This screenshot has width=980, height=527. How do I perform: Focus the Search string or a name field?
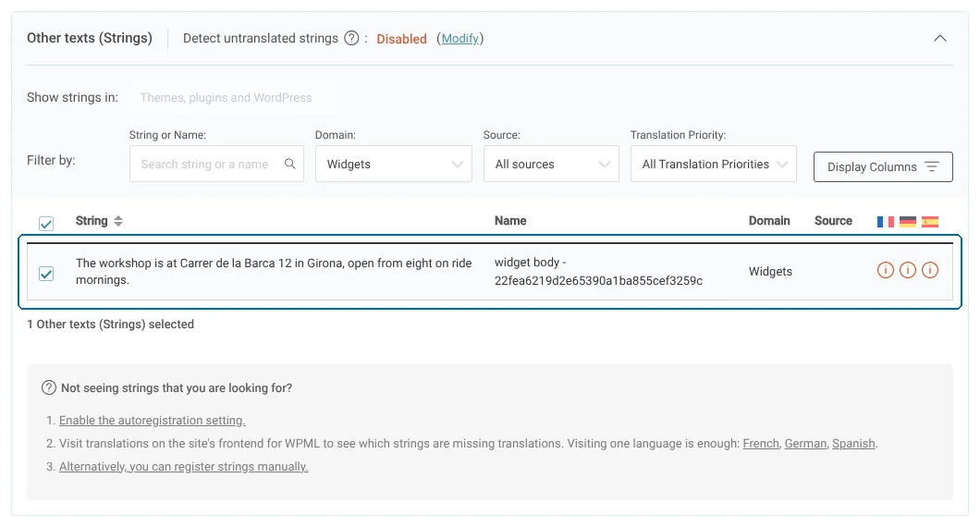[x=217, y=164]
